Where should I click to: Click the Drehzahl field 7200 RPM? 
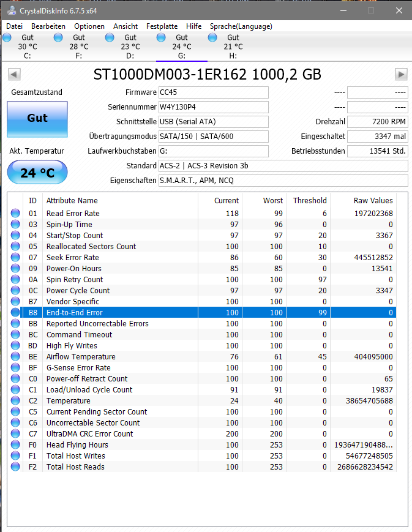(x=377, y=121)
